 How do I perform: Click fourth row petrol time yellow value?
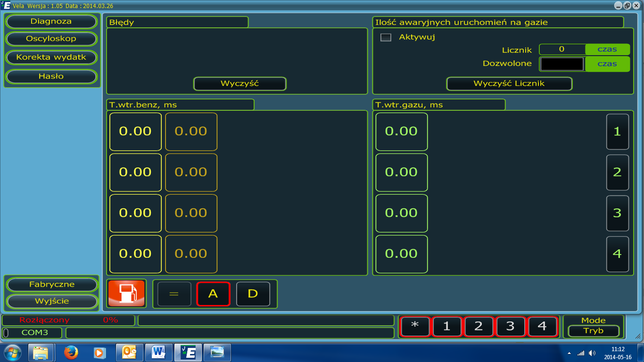point(135,254)
